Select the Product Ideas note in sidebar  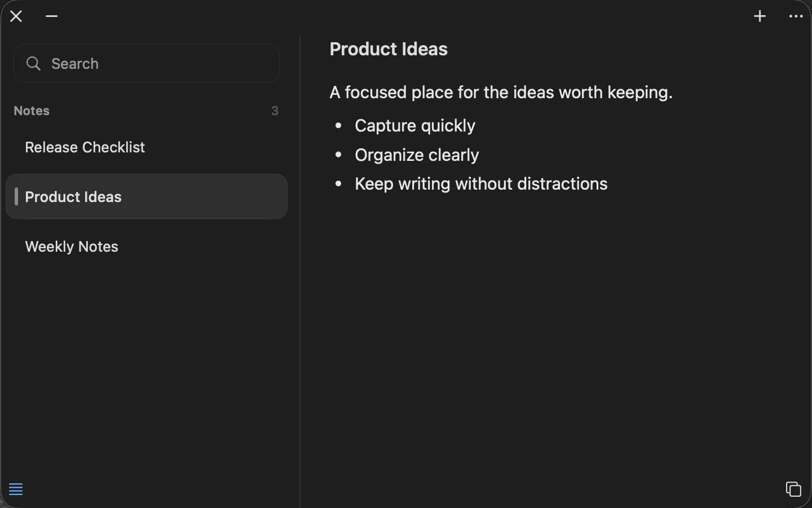(147, 196)
